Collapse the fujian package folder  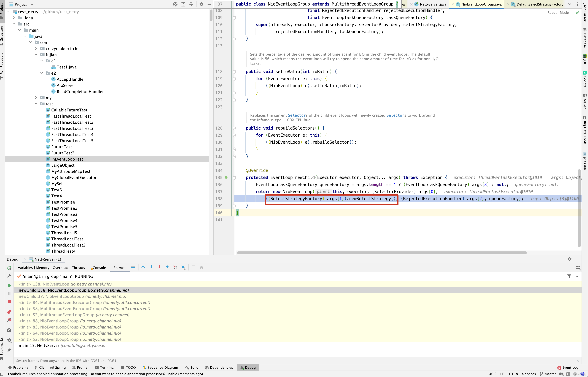(x=36, y=55)
